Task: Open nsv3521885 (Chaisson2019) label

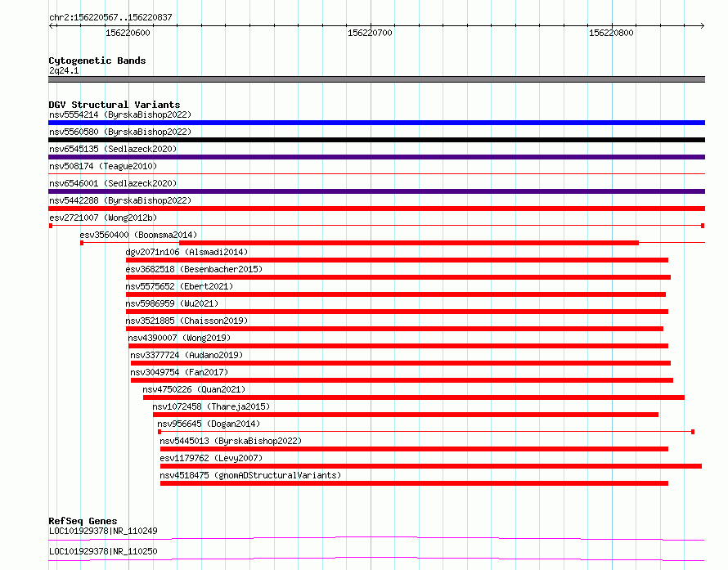Action: click(x=186, y=321)
